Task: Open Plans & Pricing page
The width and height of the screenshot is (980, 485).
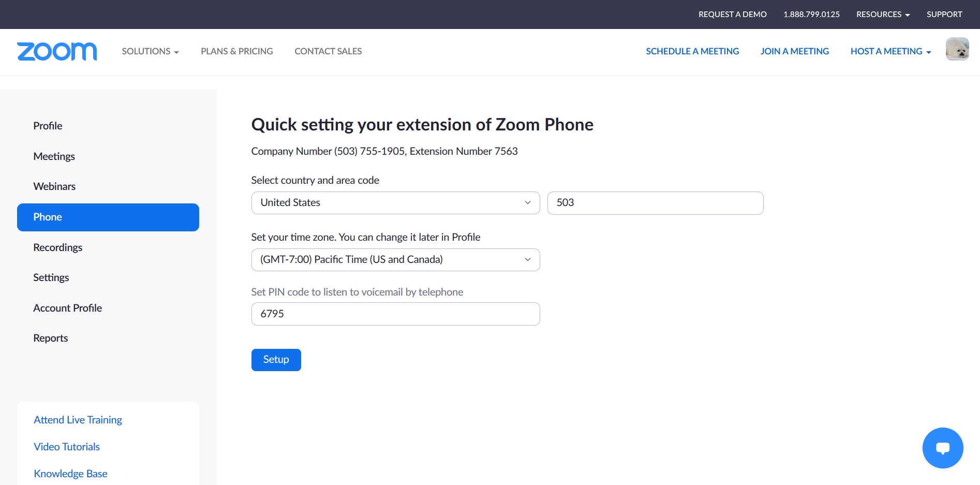Action: (237, 51)
